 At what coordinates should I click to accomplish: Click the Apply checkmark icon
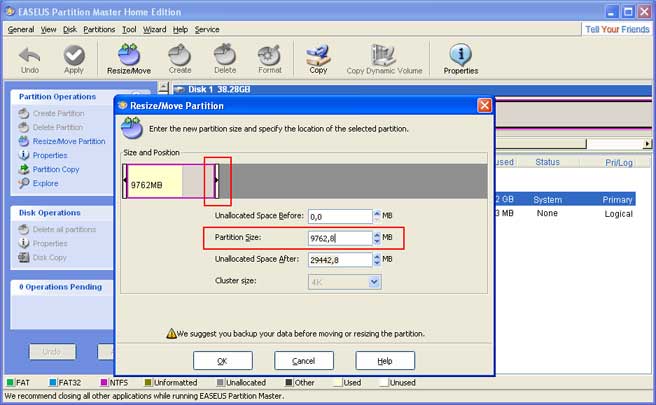pos(74,55)
